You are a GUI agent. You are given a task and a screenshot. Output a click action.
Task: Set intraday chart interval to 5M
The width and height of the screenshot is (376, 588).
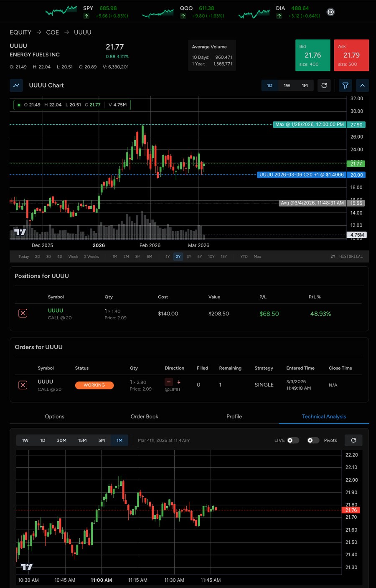tap(102, 440)
